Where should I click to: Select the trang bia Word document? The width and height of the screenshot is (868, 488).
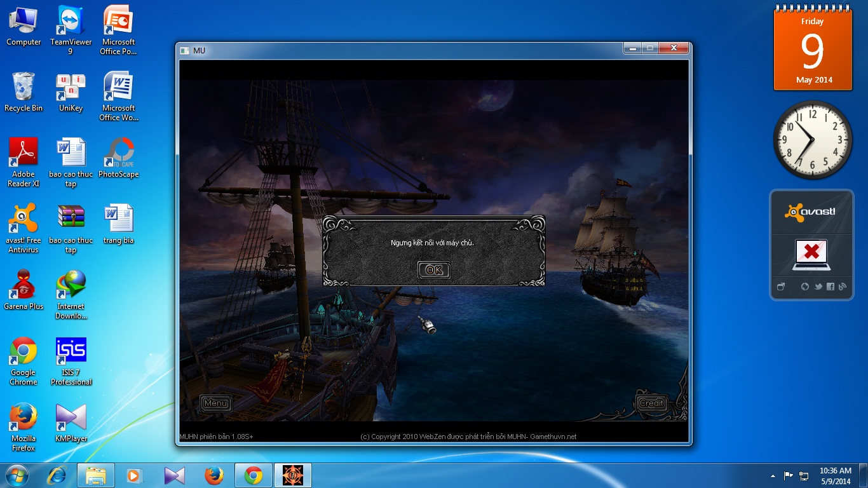(x=118, y=224)
